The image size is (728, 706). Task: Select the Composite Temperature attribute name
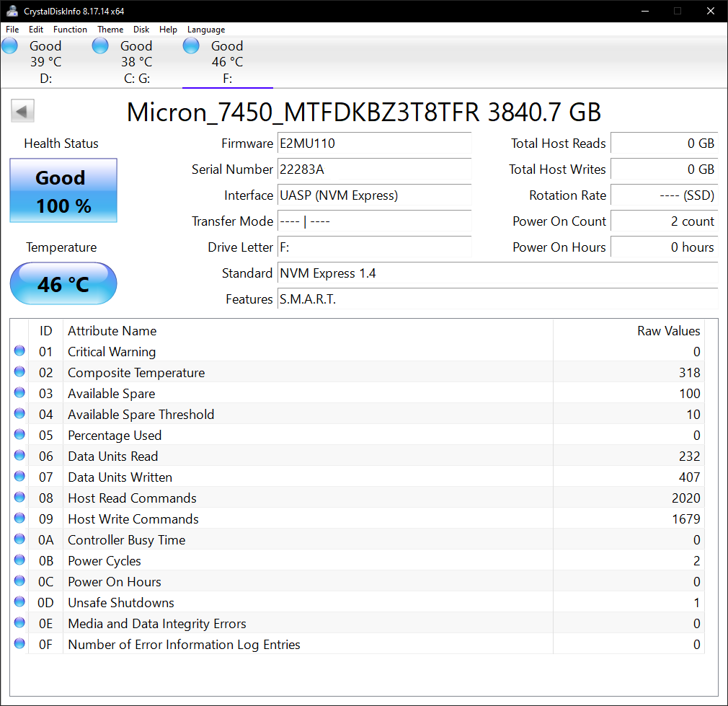136,373
